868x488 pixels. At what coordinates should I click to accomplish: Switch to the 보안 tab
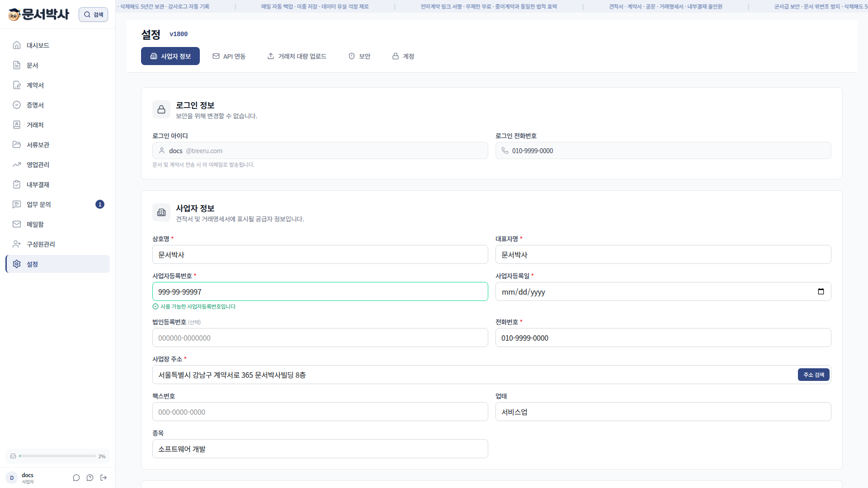tap(359, 56)
